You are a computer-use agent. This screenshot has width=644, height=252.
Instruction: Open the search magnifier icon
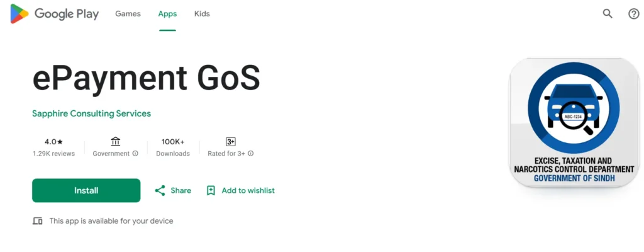(x=608, y=14)
